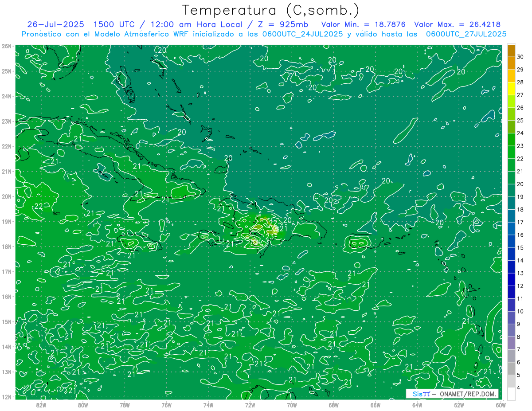532x411 pixels.
Task: Click the legend value 30
Action: tap(520, 57)
